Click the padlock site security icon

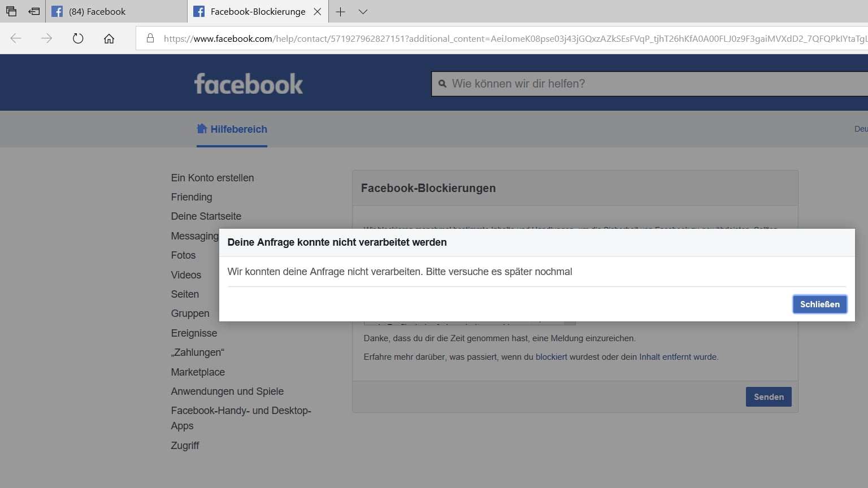coord(150,38)
